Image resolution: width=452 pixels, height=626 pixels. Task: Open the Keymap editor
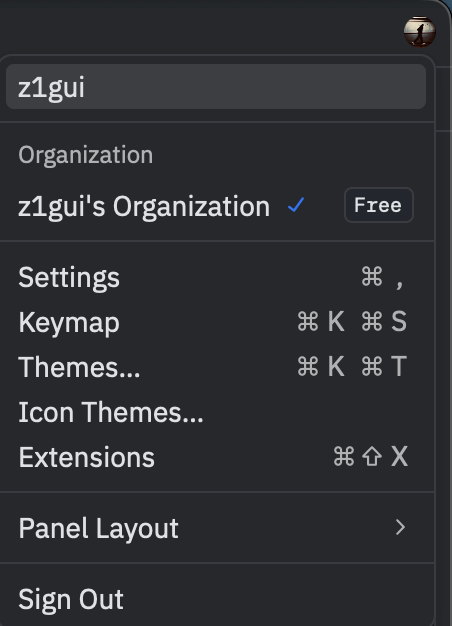pos(216,322)
